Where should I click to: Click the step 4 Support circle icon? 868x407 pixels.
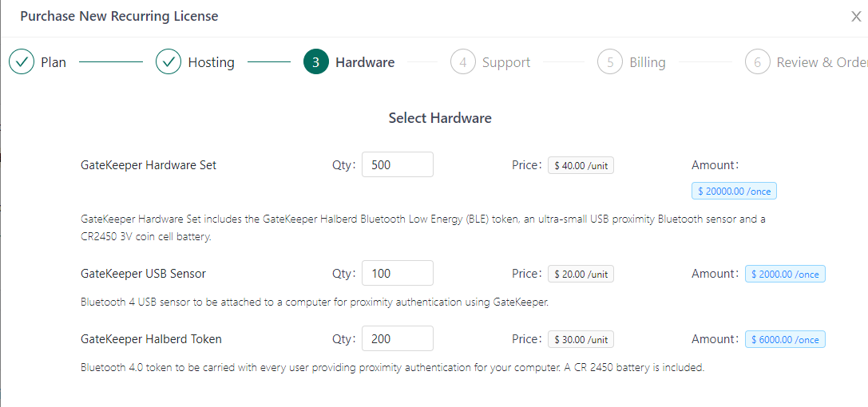pyautogui.click(x=463, y=62)
